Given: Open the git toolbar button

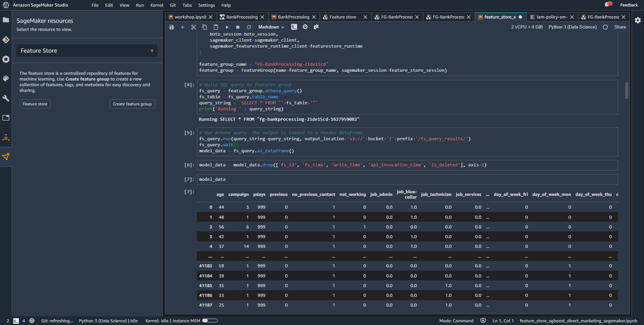Looking at the screenshot, I should coord(316,27).
